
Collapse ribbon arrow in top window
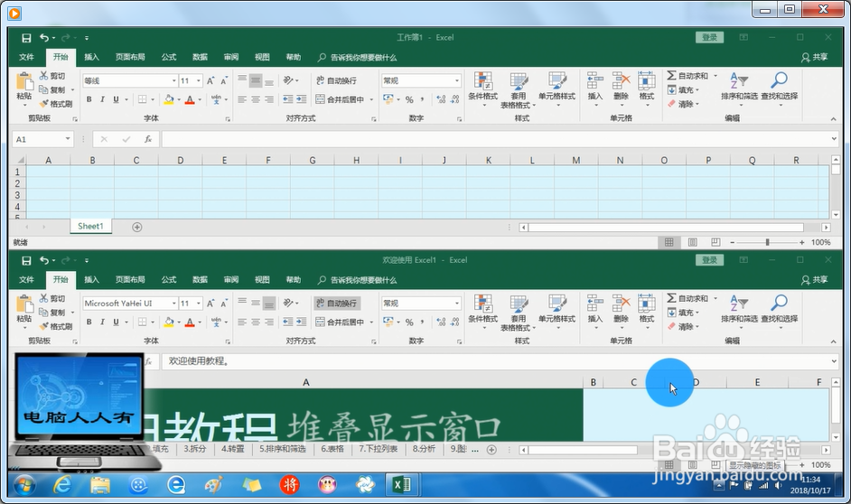coord(833,119)
